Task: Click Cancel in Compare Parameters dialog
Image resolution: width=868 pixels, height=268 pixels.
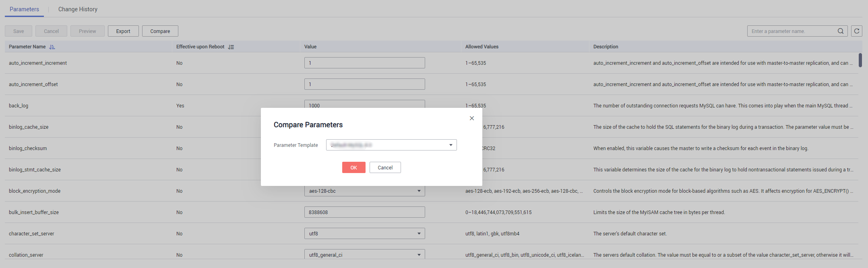Action: [385, 167]
